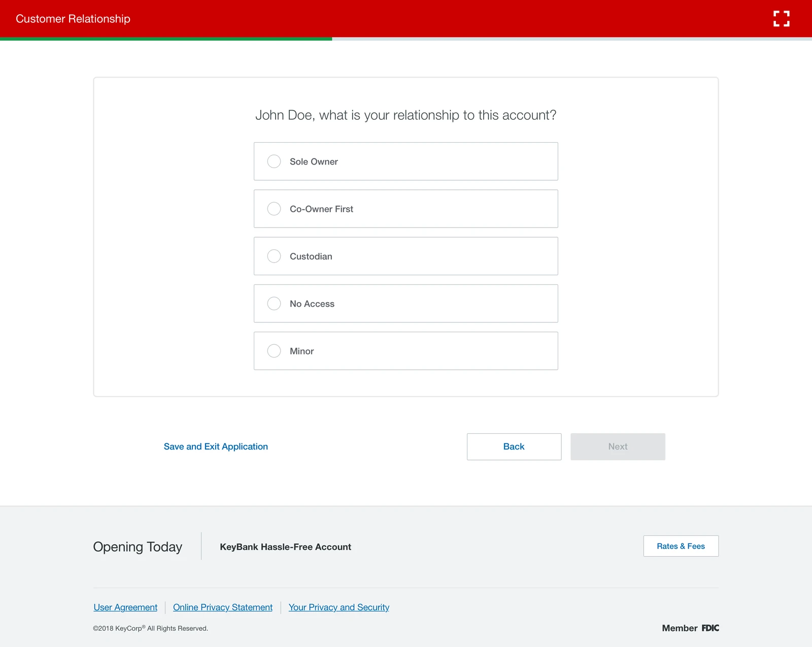812x647 pixels.
Task: Select the Sole Owner radio button
Action: click(x=274, y=161)
